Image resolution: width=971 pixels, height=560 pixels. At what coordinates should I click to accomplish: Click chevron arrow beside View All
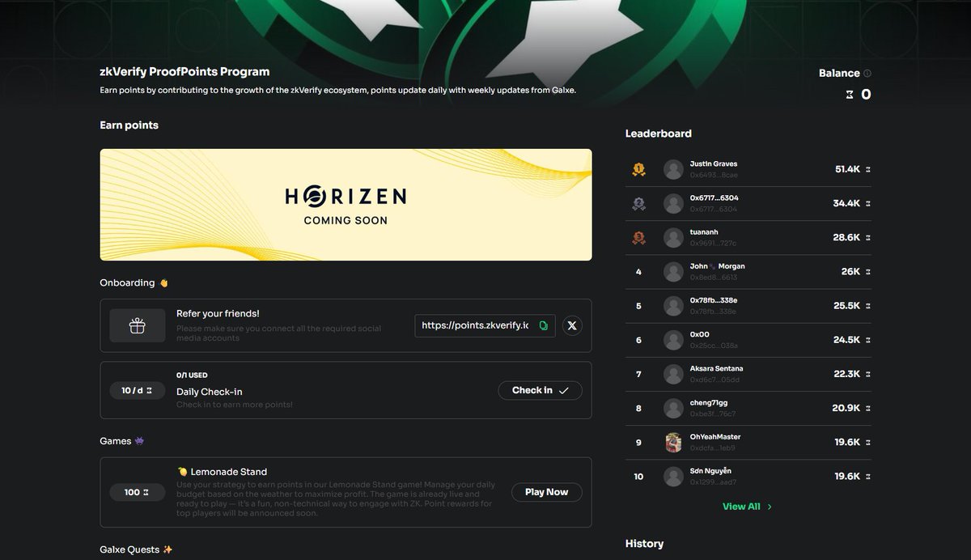(770, 507)
